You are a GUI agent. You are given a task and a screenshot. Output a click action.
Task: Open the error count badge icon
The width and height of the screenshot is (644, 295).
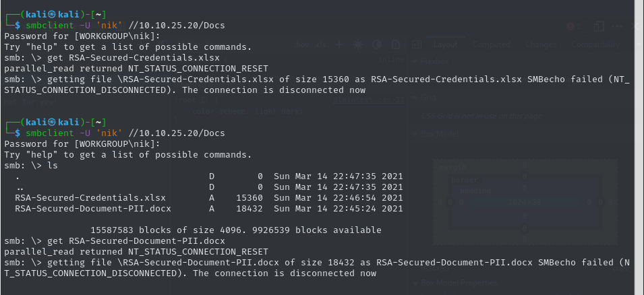tap(571, 26)
